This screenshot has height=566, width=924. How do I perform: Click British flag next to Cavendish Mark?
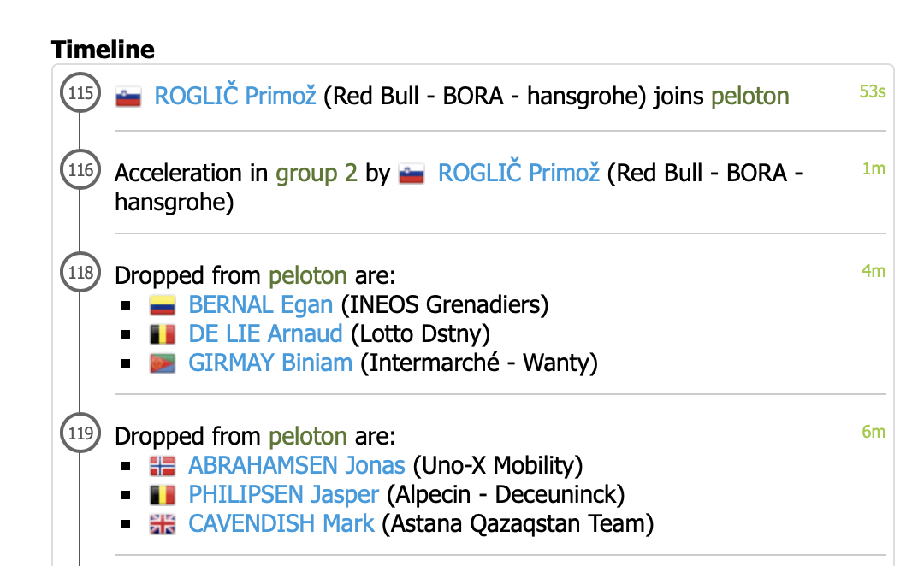pos(163,524)
